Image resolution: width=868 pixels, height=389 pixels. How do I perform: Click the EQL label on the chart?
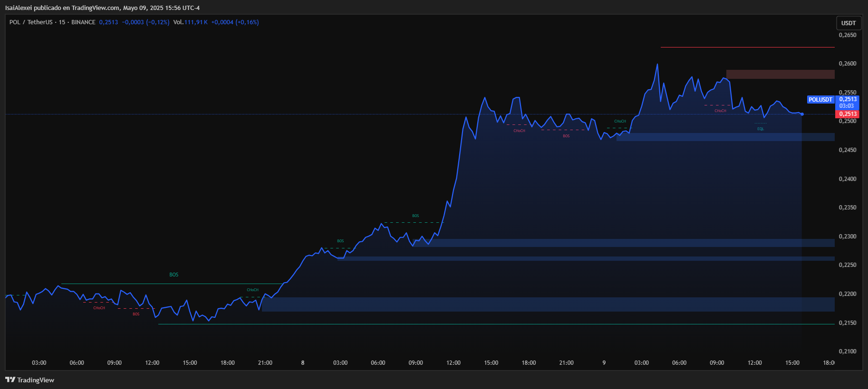click(761, 129)
